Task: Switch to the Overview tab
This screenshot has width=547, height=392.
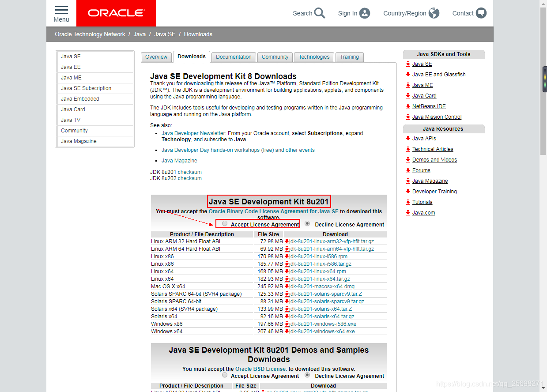Action: (x=156, y=57)
